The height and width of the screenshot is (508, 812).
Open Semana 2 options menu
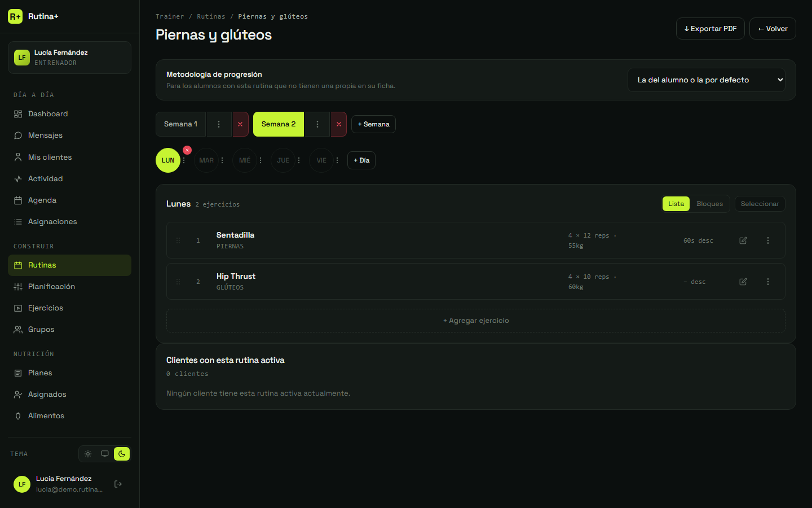click(317, 124)
